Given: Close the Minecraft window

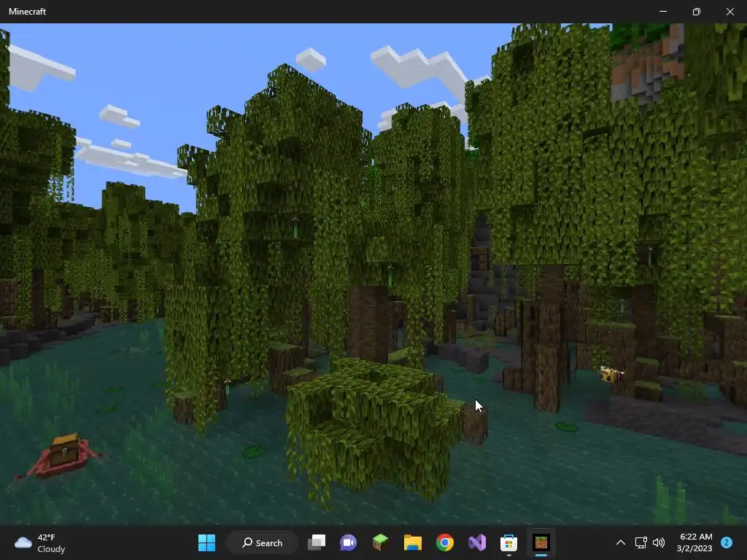Looking at the screenshot, I should point(729,12).
